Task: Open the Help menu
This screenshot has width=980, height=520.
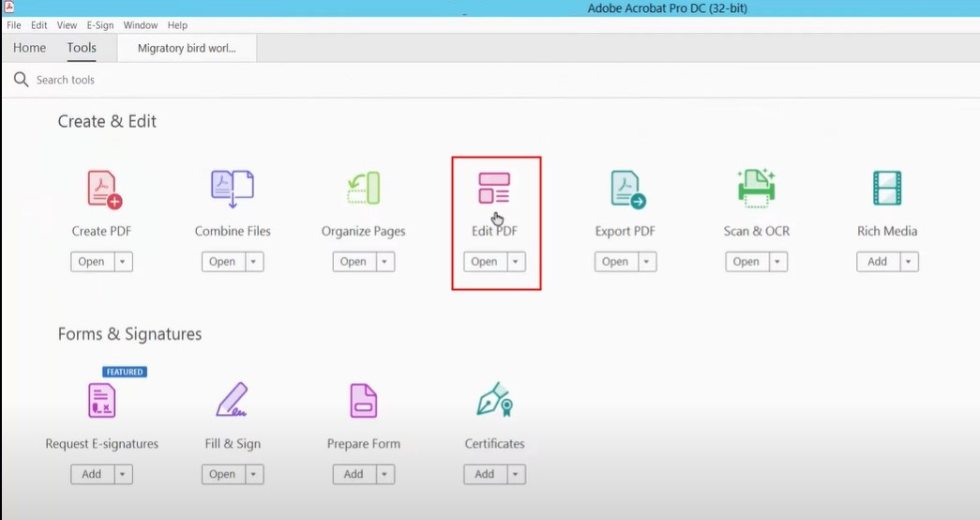Action: point(177,25)
